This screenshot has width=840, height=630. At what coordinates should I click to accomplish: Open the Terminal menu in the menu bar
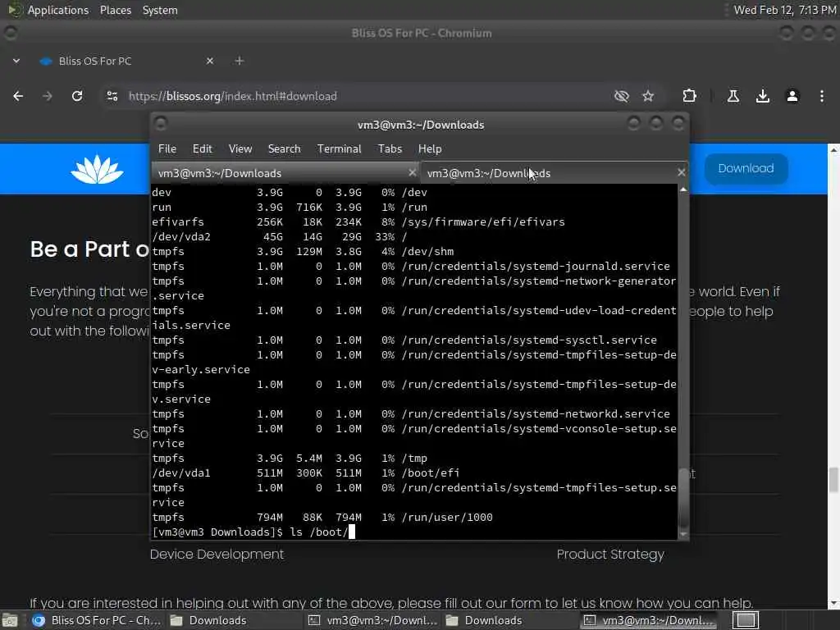point(339,148)
